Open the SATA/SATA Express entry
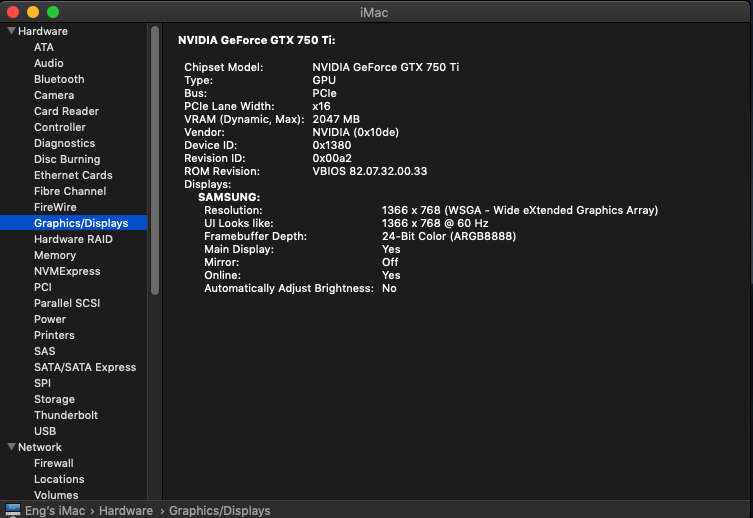 [85, 367]
